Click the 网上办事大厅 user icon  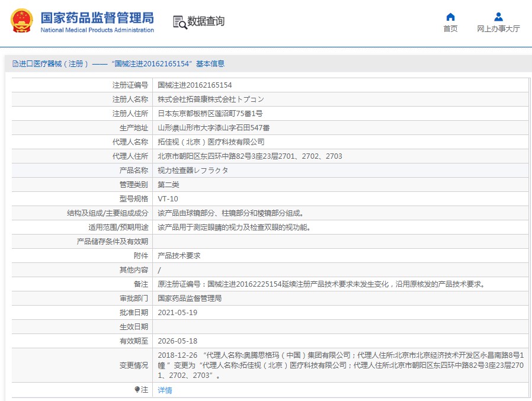498,17
